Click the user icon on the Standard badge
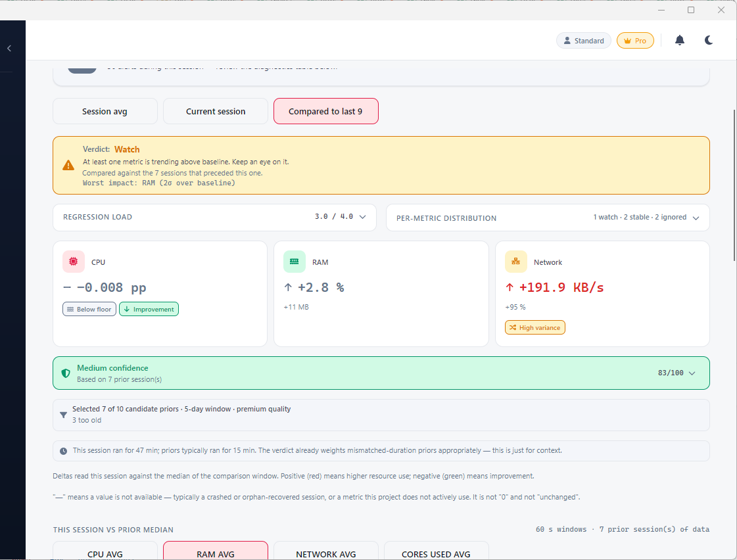This screenshot has height=560, width=737. (x=567, y=41)
